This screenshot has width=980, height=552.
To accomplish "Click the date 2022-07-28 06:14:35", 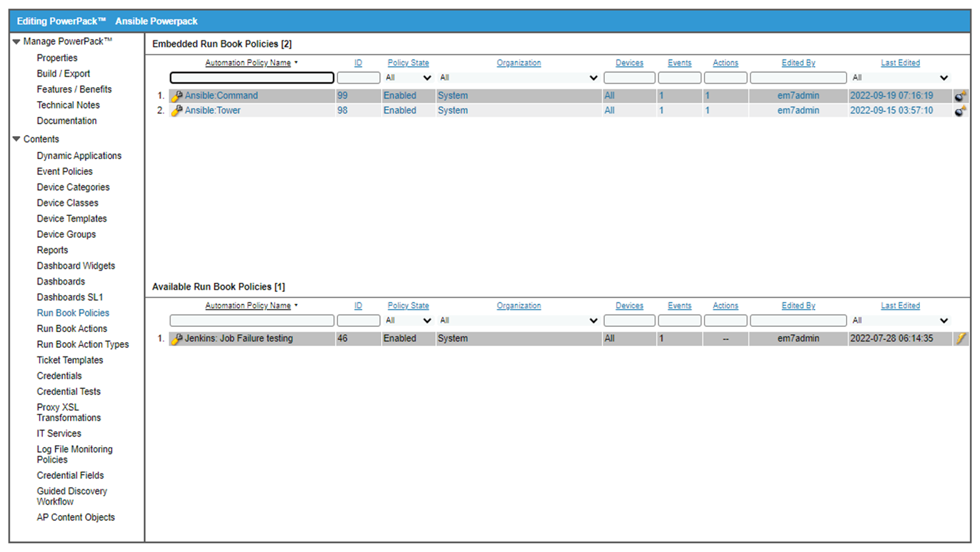I will pyautogui.click(x=892, y=339).
